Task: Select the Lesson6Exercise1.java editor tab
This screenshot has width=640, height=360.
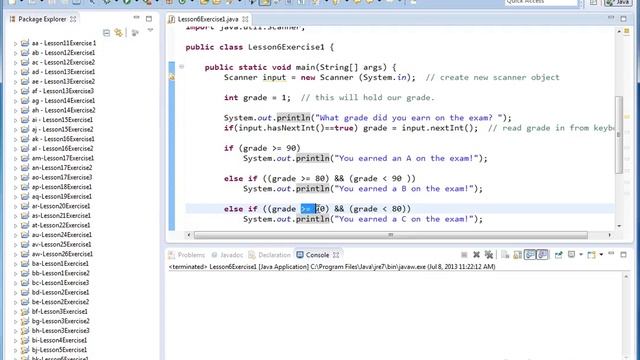Action: point(208,19)
